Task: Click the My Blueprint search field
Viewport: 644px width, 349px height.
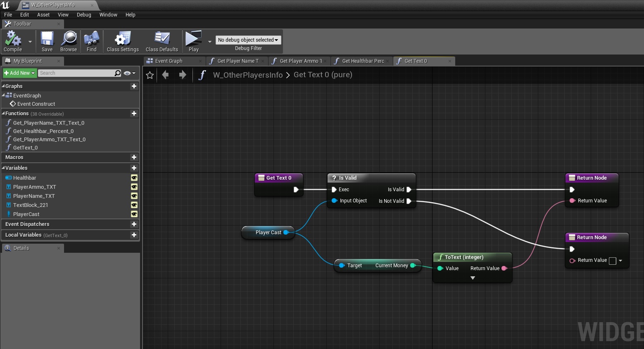Action: tap(76, 73)
